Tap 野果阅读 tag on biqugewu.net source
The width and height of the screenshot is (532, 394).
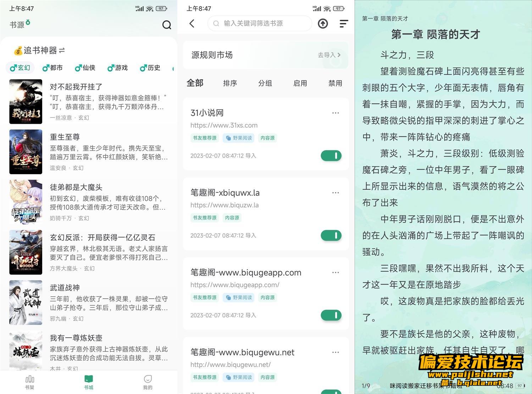(x=239, y=377)
